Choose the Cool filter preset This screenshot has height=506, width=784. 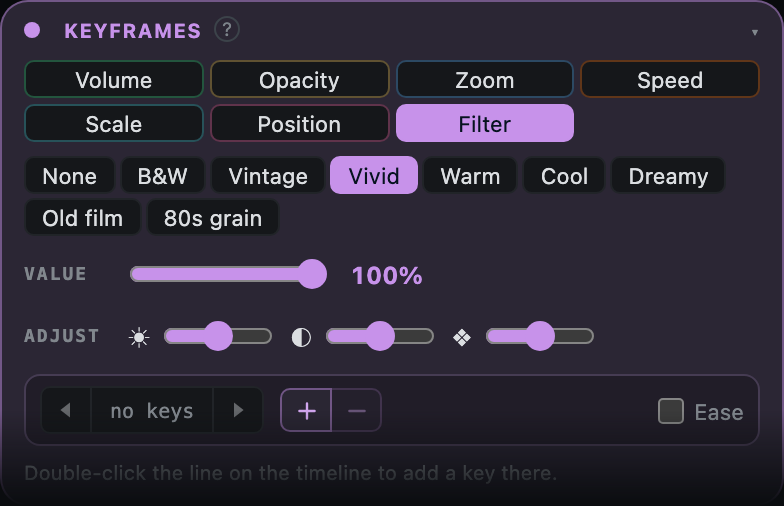pyautogui.click(x=564, y=176)
